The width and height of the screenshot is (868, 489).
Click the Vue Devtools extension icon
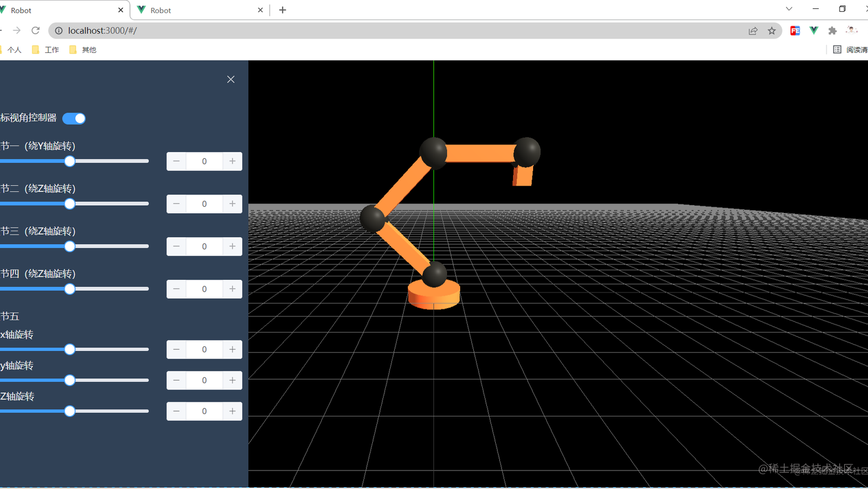tap(813, 30)
